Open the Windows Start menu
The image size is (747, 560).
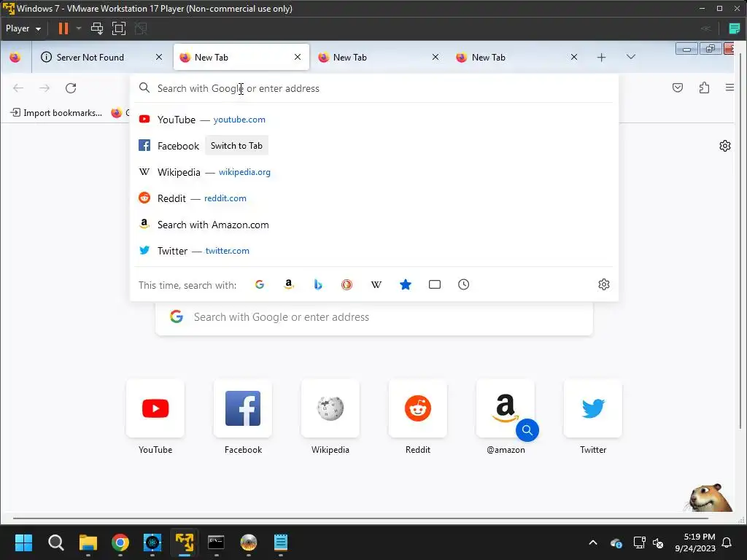click(23, 542)
